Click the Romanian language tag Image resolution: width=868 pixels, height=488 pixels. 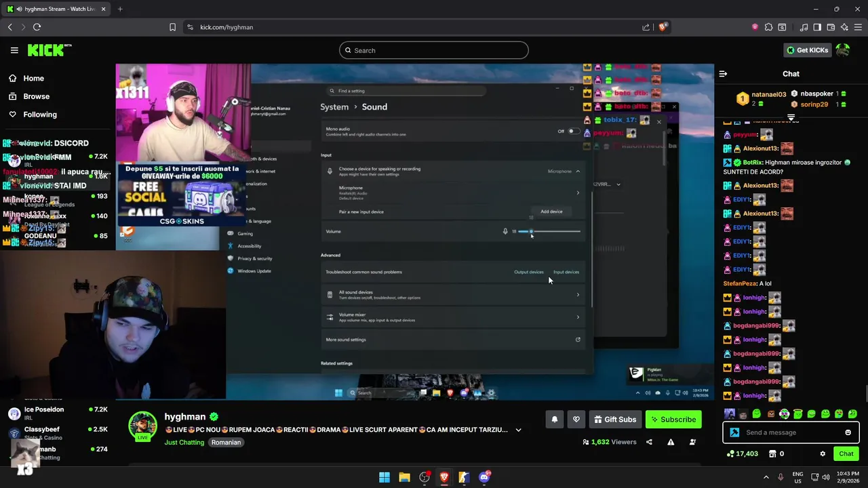tap(226, 443)
